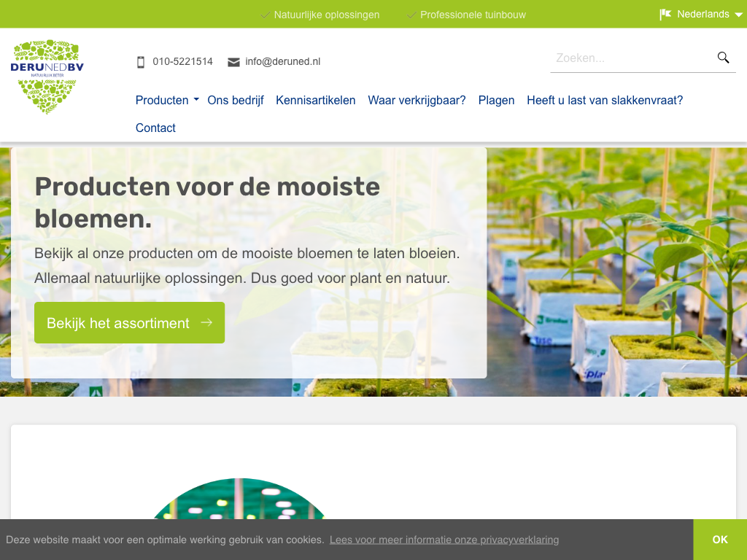Focus the Zoeken search field
This screenshot has height=560, width=747.
[x=632, y=58]
